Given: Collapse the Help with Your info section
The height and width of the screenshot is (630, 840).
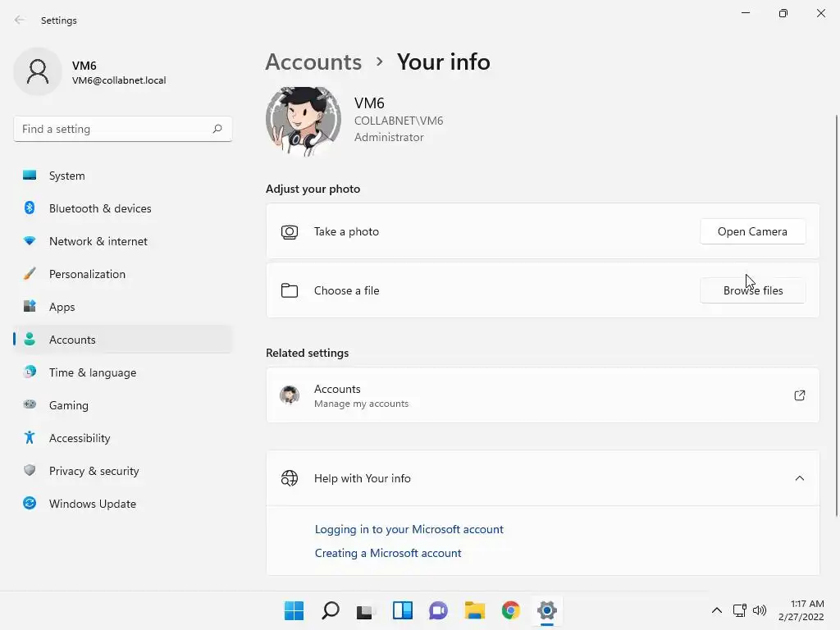Looking at the screenshot, I should (x=799, y=478).
